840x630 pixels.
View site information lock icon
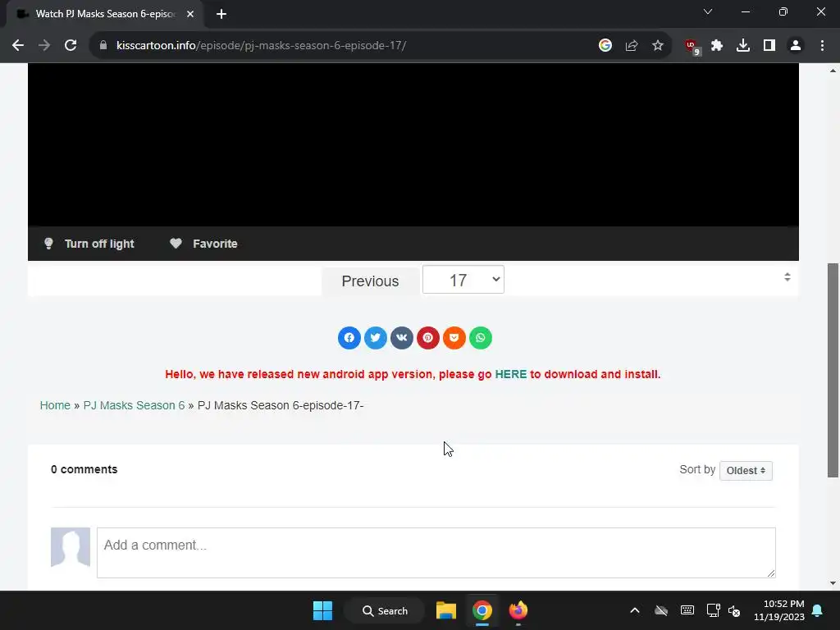tap(103, 46)
